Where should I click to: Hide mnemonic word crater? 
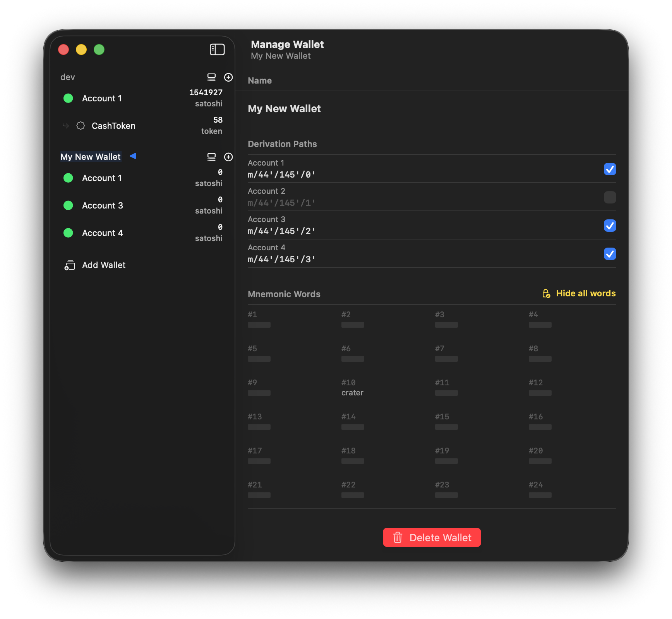pyautogui.click(x=352, y=393)
